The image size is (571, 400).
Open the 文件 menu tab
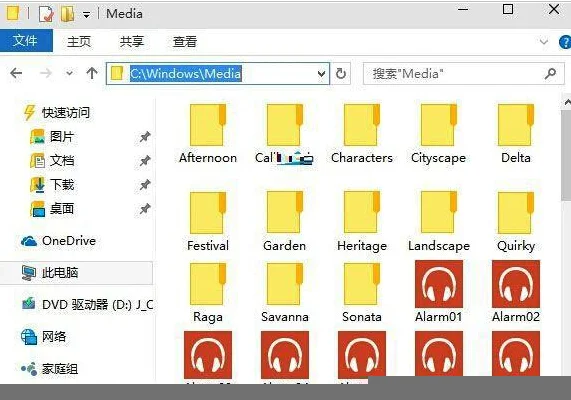coord(25,41)
